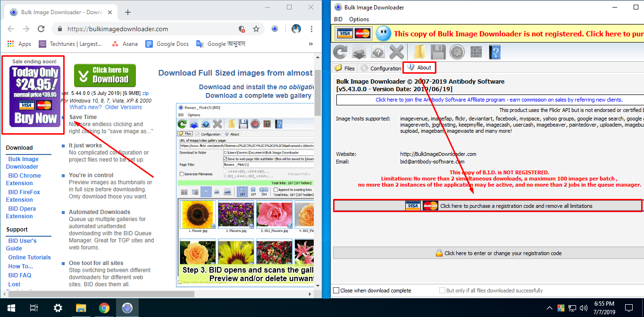Click the gray question-mark box icon in BID toolbar
644x317 pixels.
(x=378, y=51)
